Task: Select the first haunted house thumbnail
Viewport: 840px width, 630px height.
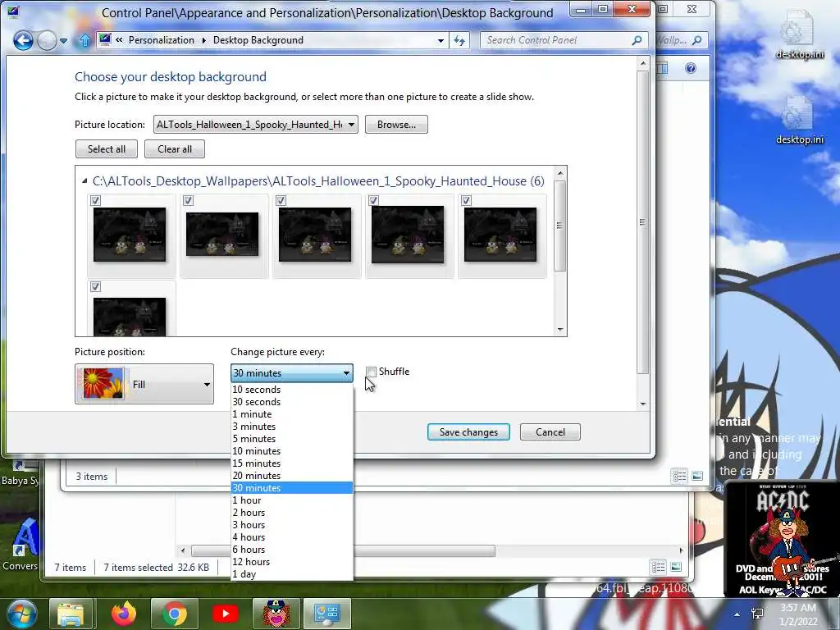Action: click(130, 235)
